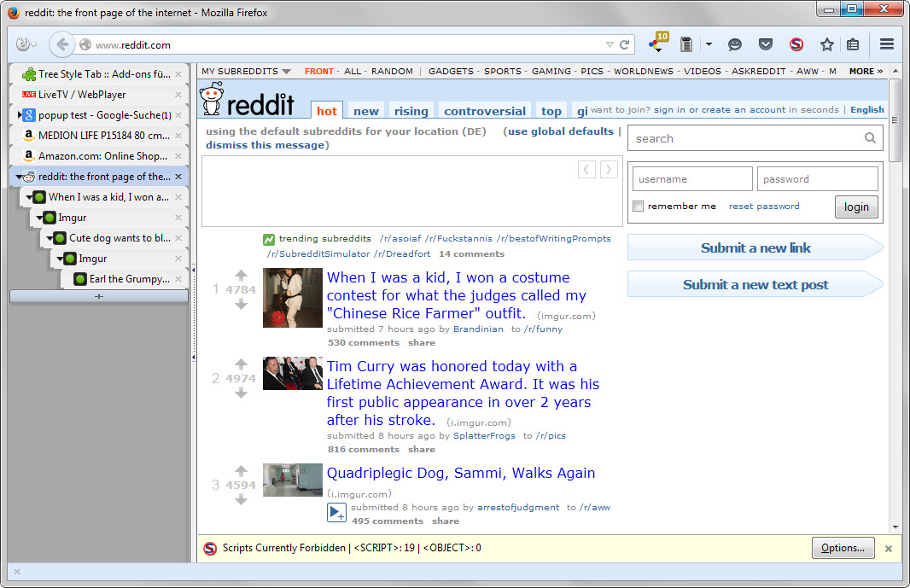Open the NoScript toolbar icon
910x588 pixels.
[x=796, y=44]
